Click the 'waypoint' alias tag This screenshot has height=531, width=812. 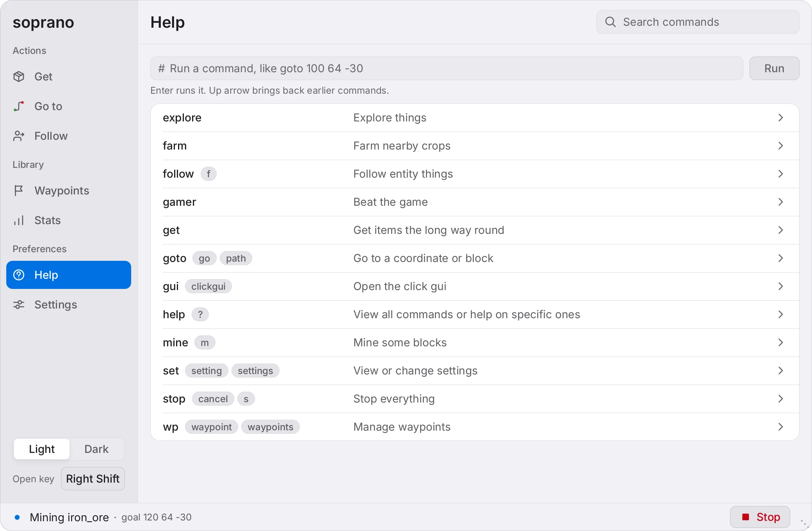coord(212,427)
